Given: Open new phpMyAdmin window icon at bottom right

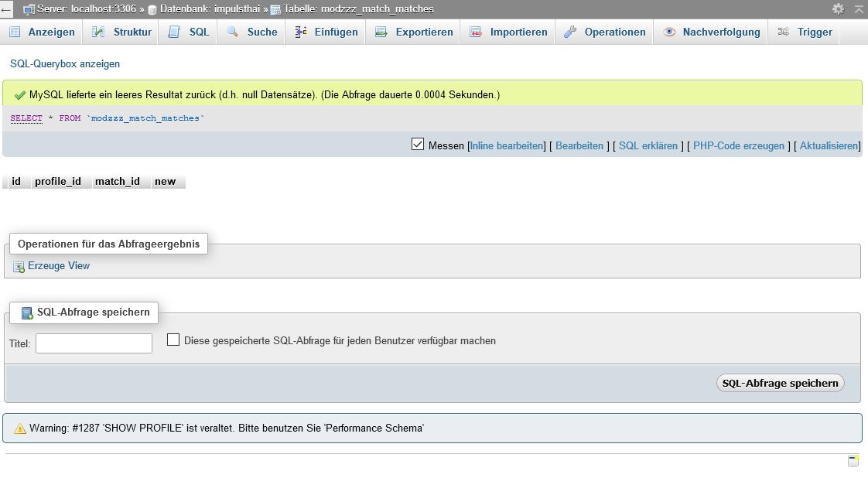Looking at the screenshot, I should tap(853, 461).
